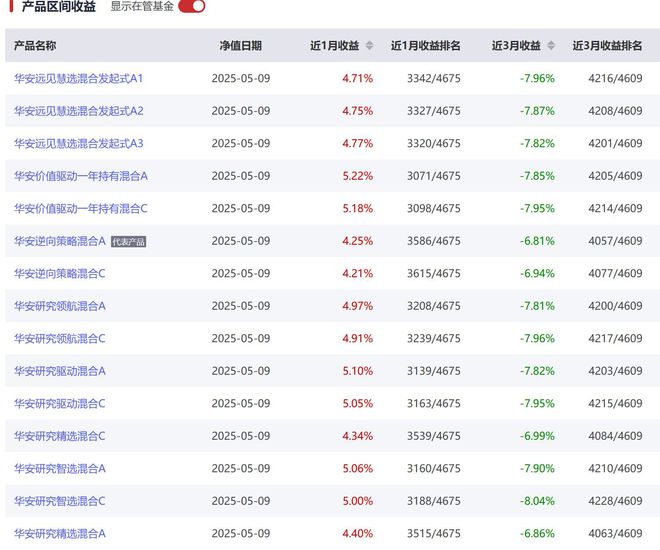
Task: Open fund 华安价值驱动一年持有混合C
Action: tap(81, 208)
